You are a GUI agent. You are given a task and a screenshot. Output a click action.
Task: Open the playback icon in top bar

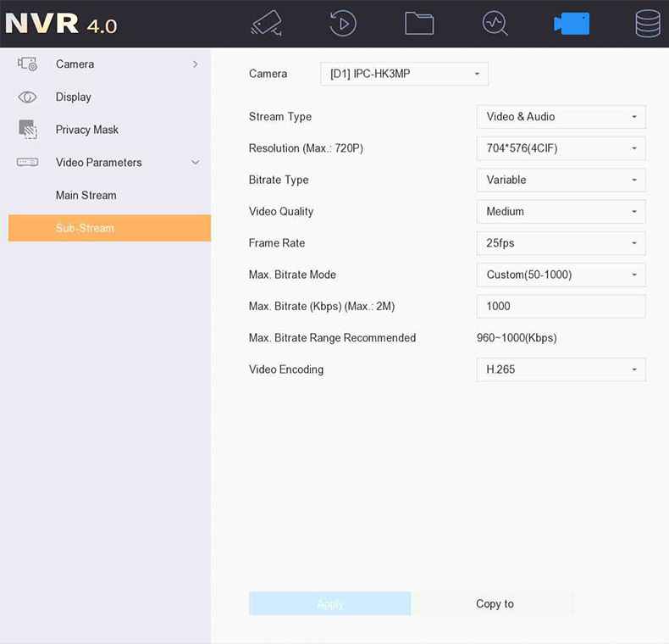[342, 23]
